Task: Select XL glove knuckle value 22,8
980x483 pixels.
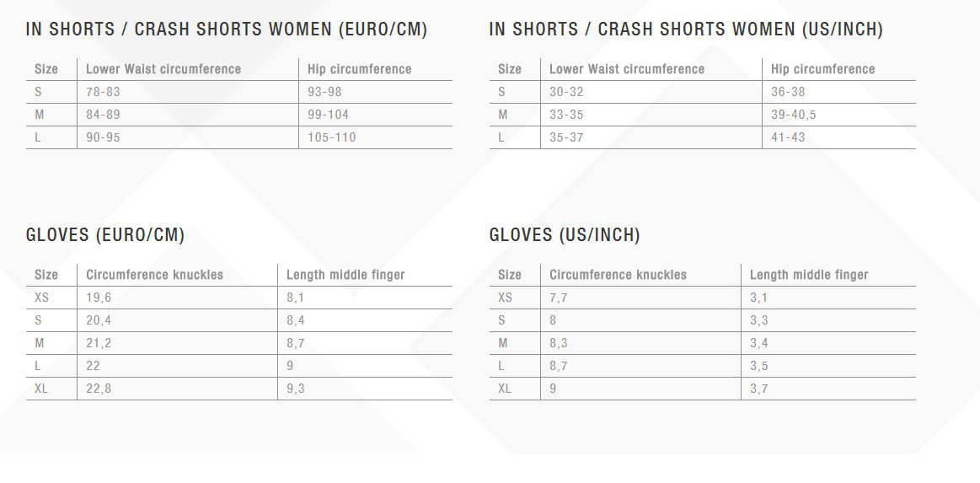Action: (99, 389)
